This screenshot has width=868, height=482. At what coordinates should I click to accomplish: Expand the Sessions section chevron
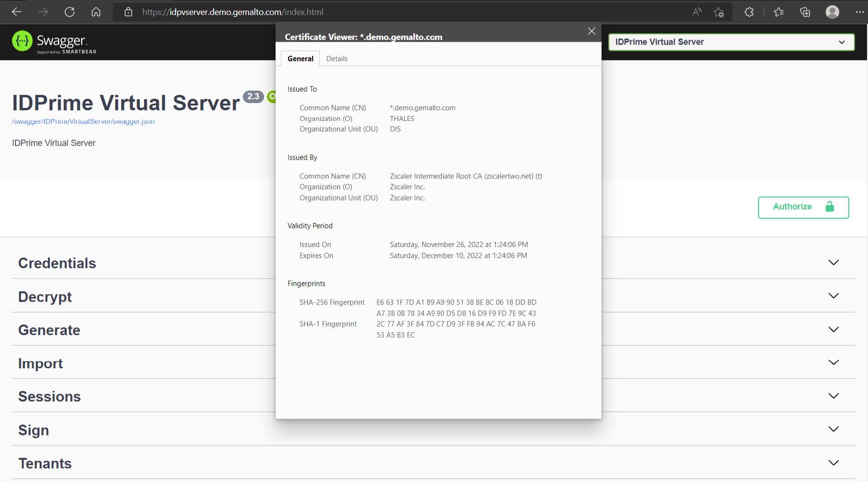click(x=833, y=396)
